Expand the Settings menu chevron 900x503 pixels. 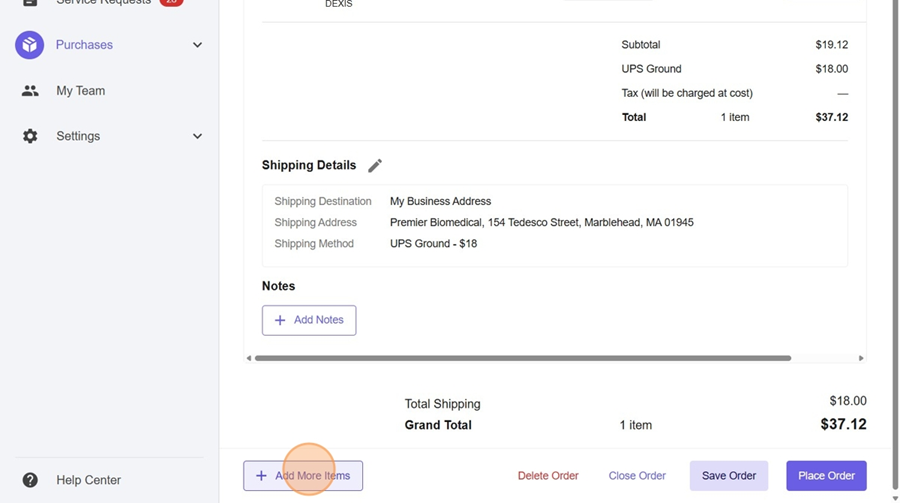(x=197, y=136)
